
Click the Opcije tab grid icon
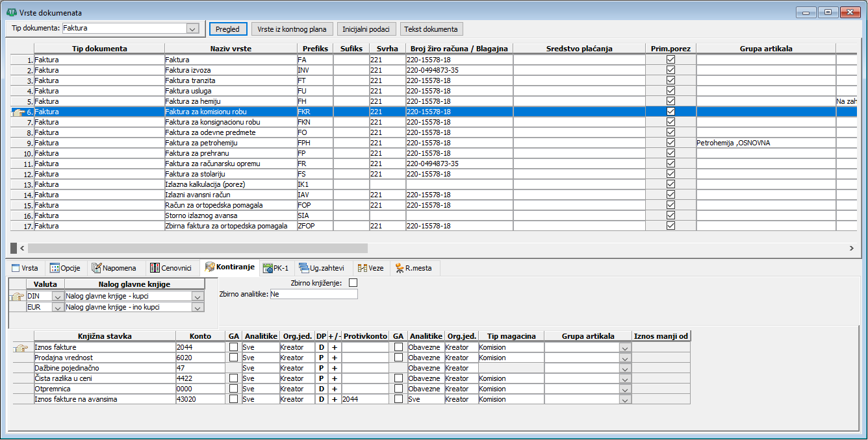point(55,268)
